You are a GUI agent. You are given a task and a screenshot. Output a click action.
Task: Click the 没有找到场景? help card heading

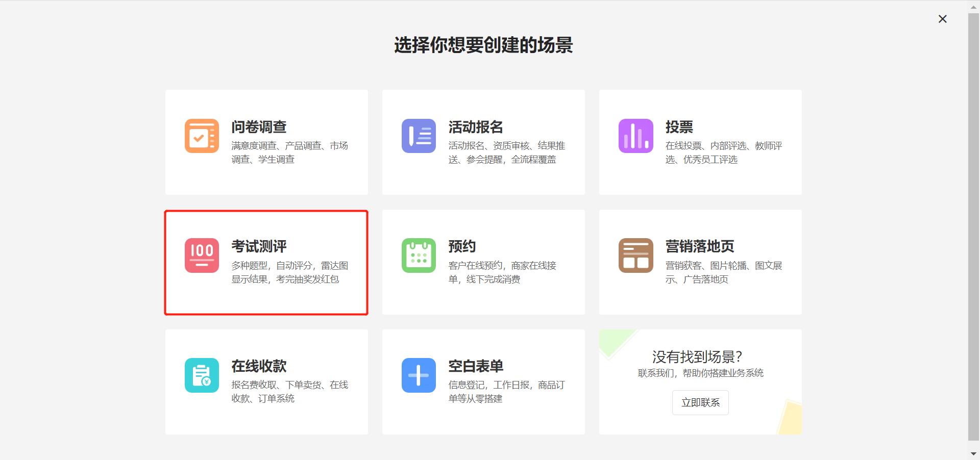pyautogui.click(x=697, y=356)
